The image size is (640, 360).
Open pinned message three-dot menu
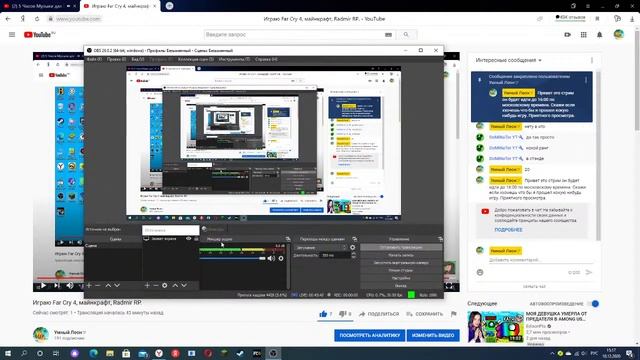pyautogui.click(x=586, y=80)
